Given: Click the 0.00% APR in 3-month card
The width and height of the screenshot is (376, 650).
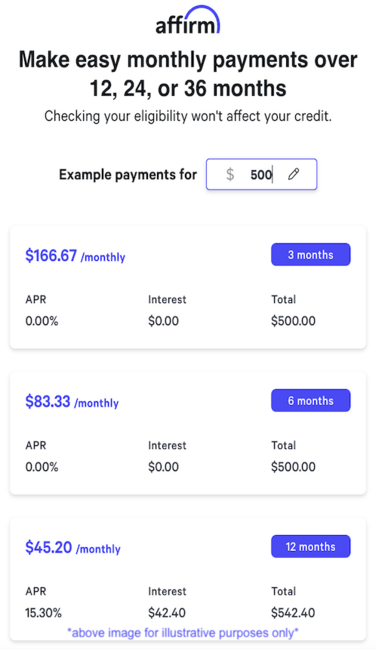Looking at the screenshot, I should pyautogui.click(x=42, y=321).
